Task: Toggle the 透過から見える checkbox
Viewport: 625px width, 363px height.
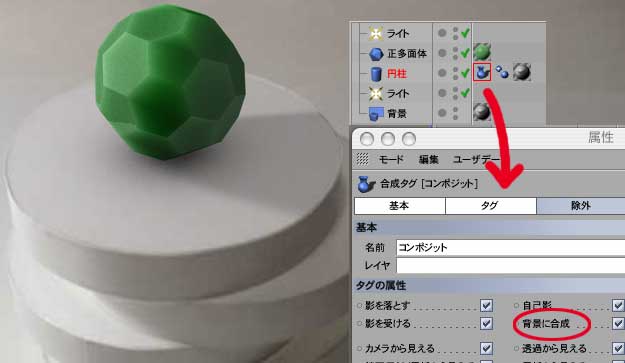Action: (x=619, y=349)
